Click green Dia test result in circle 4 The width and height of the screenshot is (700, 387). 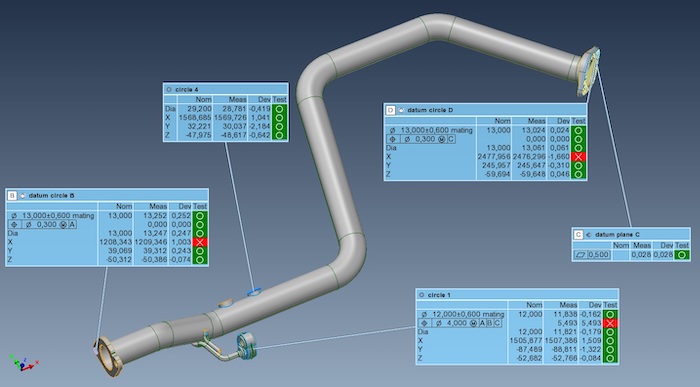coord(279,108)
